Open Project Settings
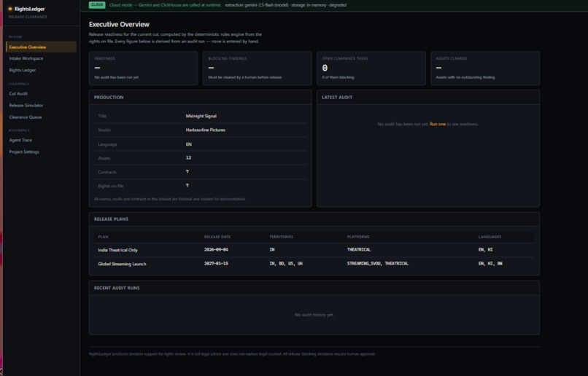This screenshot has width=588, height=376. click(24, 152)
